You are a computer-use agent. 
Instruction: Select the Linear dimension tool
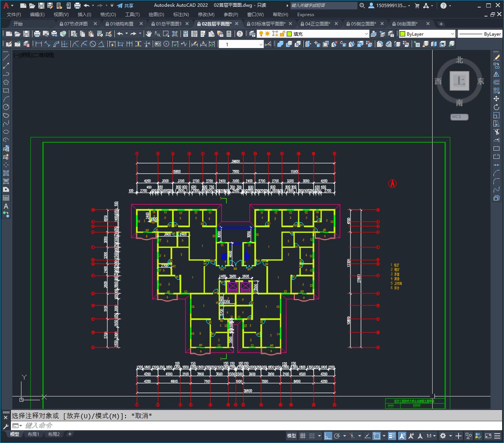point(39,44)
